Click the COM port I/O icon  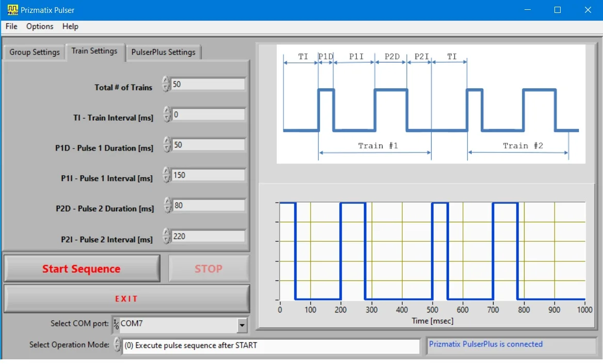(116, 324)
